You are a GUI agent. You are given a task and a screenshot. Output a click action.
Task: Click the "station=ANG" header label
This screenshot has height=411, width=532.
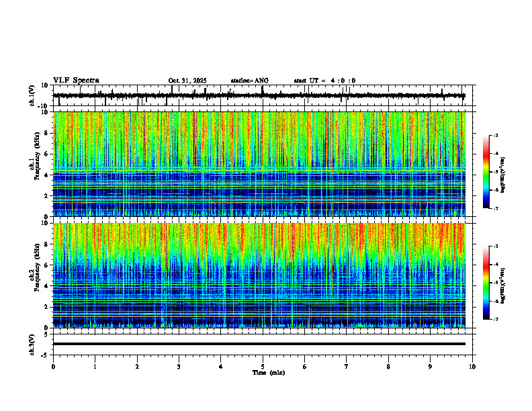249,81
